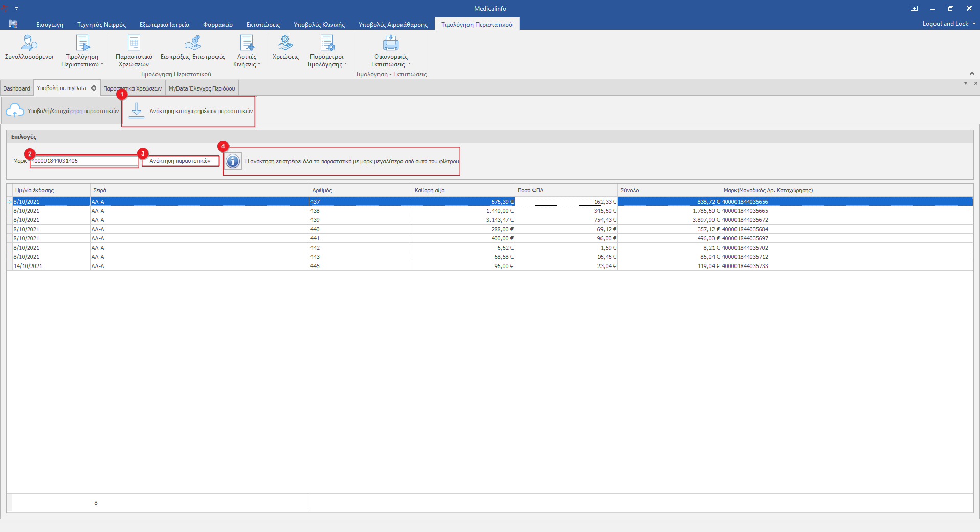980x532 pixels.
Task: Click the Μαρκ input field
Action: point(84,161)
